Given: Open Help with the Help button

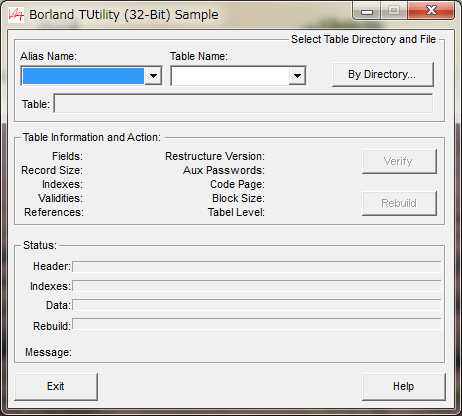Looking at the screenshot, I should coord(404,387).
